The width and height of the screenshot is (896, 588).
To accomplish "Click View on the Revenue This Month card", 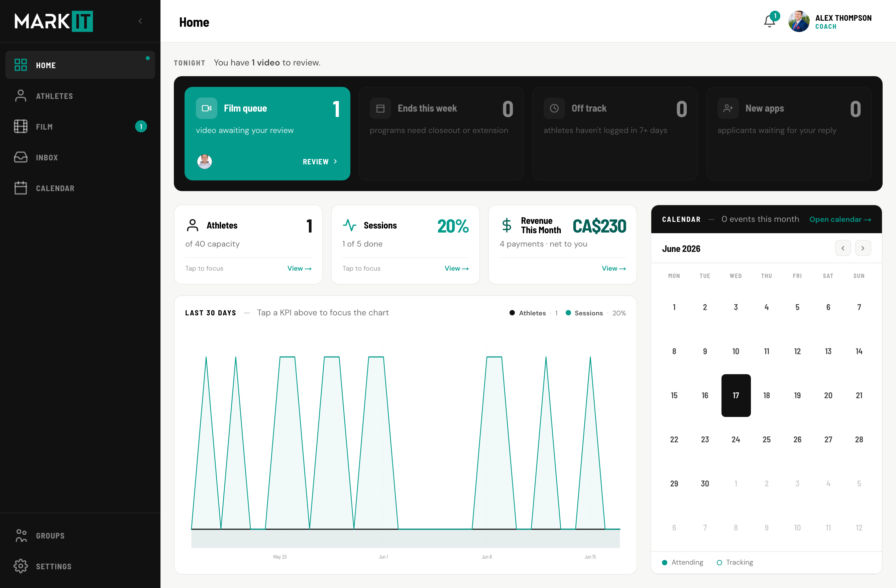I will 613,268.
